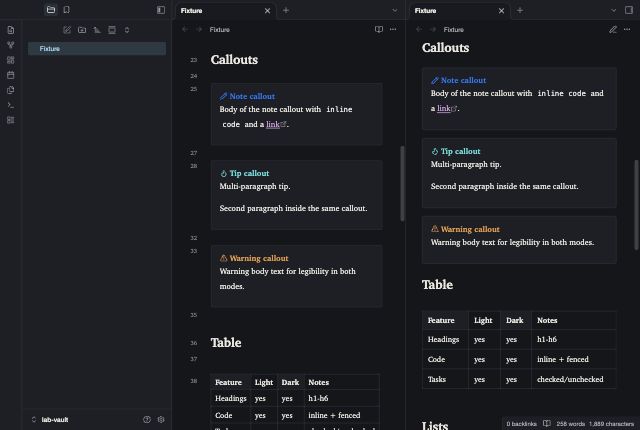This screenshot has height=430, width=640.
Task: Click the Note callout title in reading pane
Action: point(463,80)
